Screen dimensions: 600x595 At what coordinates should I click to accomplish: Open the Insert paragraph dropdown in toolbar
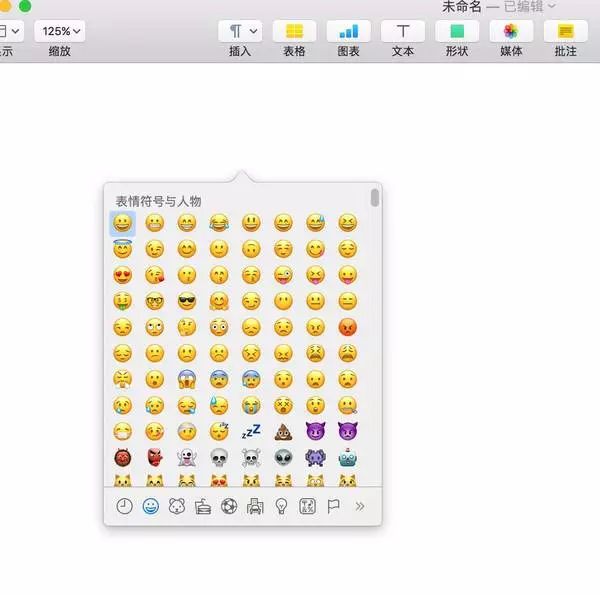tap(240, 31)
